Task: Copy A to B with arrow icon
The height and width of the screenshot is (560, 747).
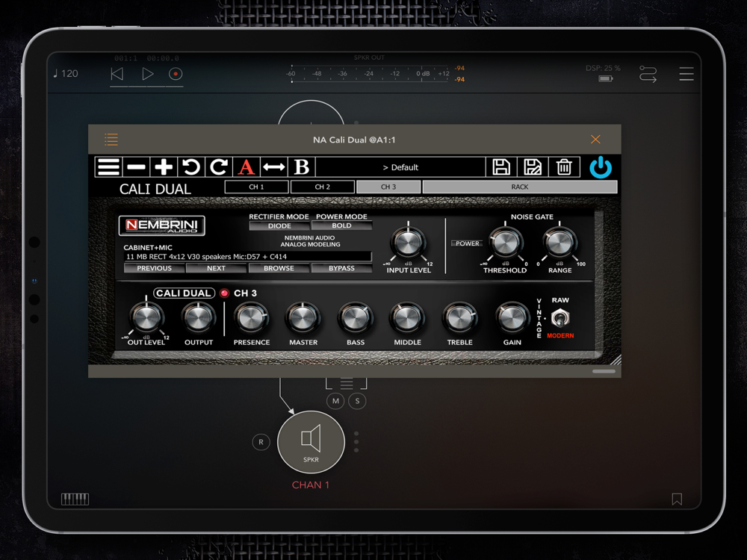Action: tap(274, 167)
